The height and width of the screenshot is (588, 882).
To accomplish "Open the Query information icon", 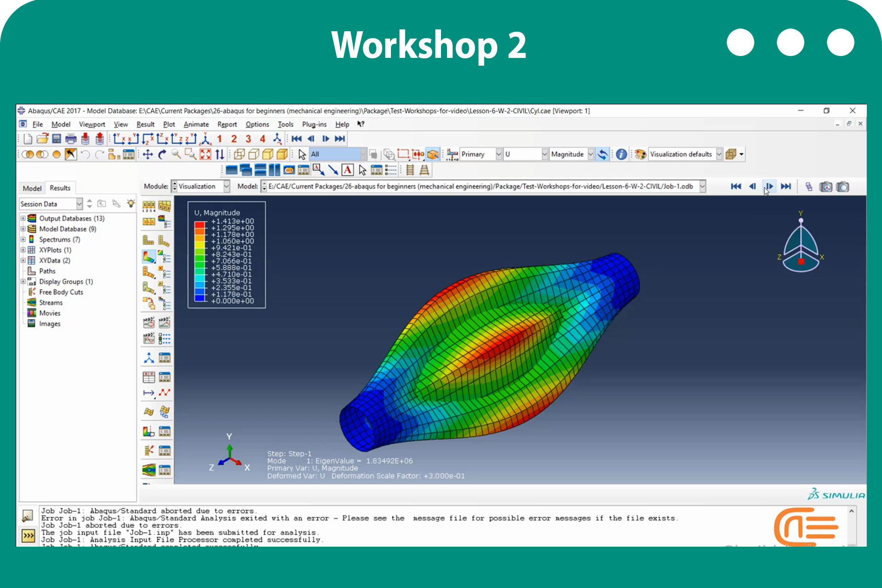I will 621,154.
